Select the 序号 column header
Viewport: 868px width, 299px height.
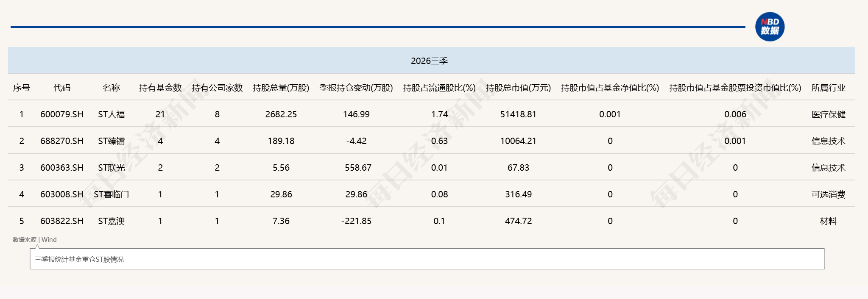pyautogui.click(x=22, y=88)
